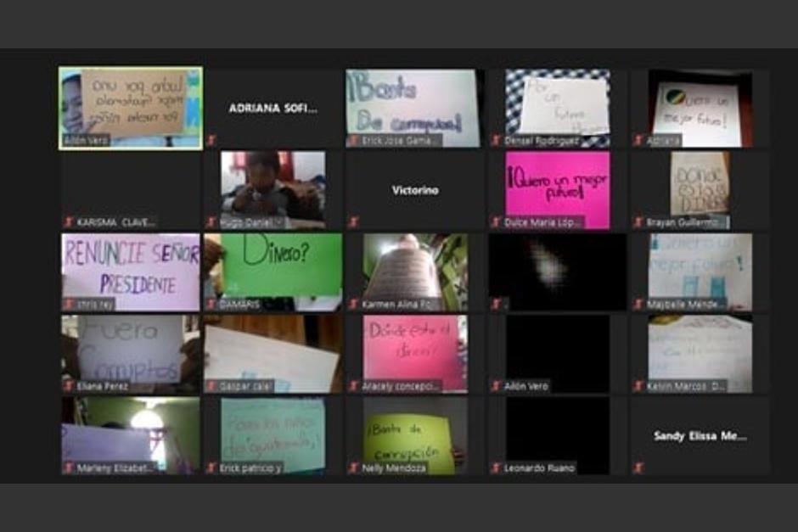Click muted mic icon on Victorino's tile
This screenshot has width=798, height=532.
tap(353, 222)
